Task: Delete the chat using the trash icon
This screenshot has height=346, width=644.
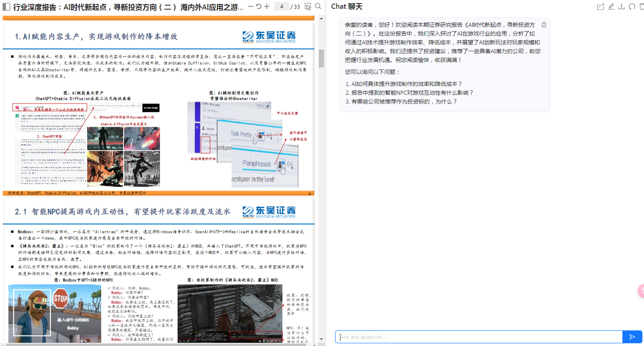Action: coord(642,6)
